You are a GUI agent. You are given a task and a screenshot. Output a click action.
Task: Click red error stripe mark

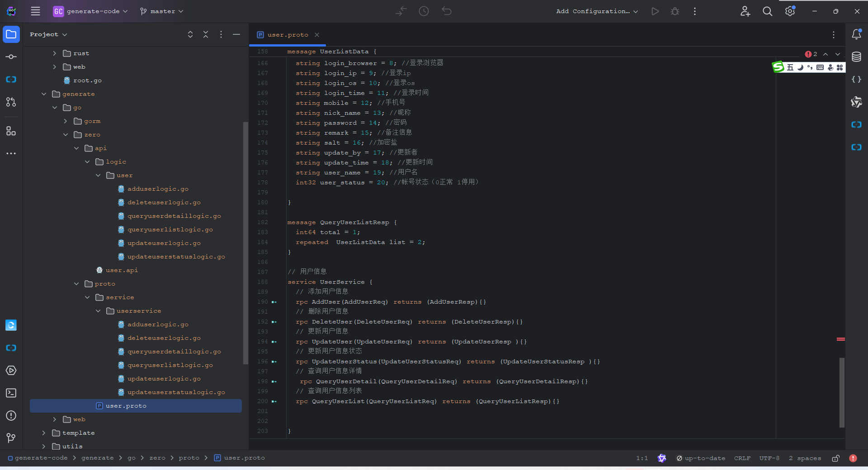tap(841, 339)
